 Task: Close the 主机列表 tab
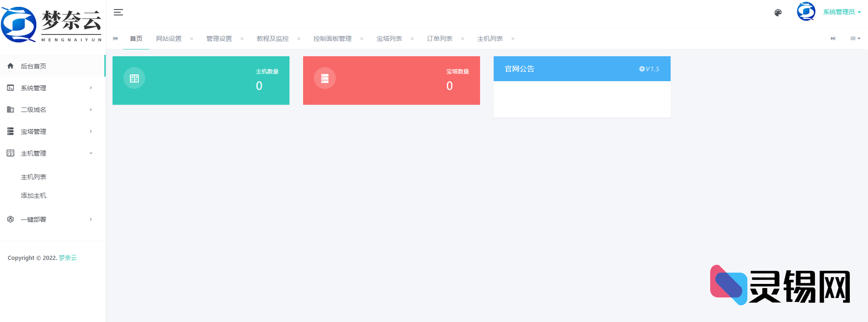pyautogui.click(x=513, y=39)
